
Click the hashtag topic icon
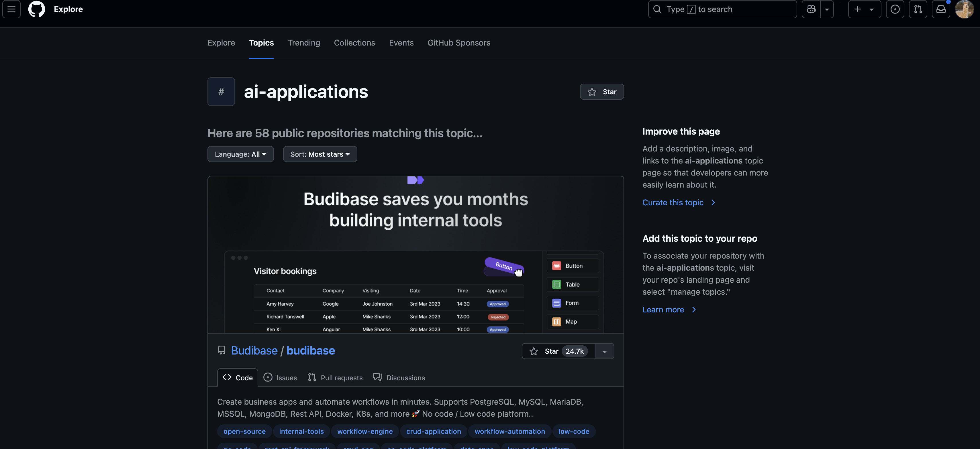[x=221, y=92]
